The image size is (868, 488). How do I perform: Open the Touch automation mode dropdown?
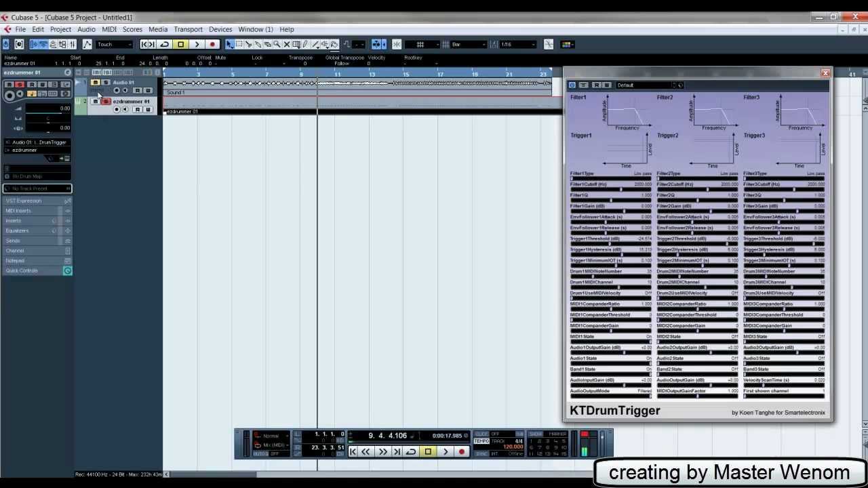(x=114, y=45)
